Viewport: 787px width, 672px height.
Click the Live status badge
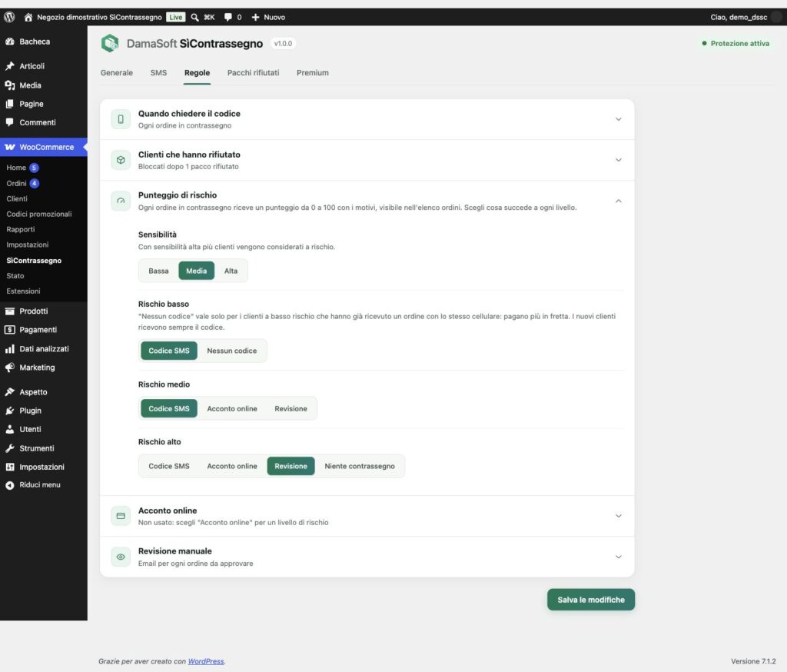(176, 17)
